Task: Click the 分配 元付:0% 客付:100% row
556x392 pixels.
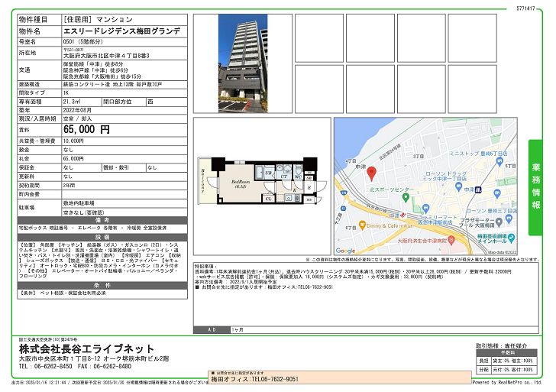Action: [506, 370]
